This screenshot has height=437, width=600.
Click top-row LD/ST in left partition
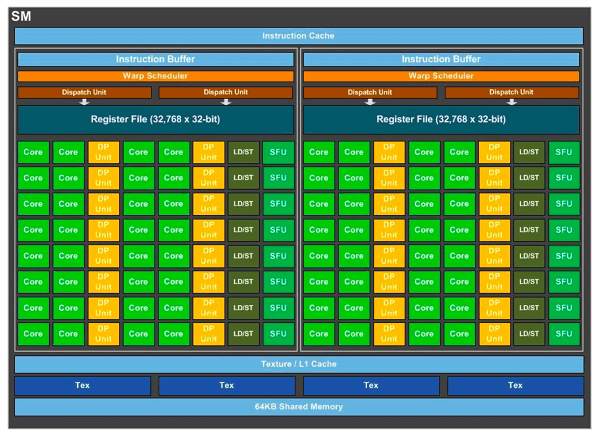243,152
